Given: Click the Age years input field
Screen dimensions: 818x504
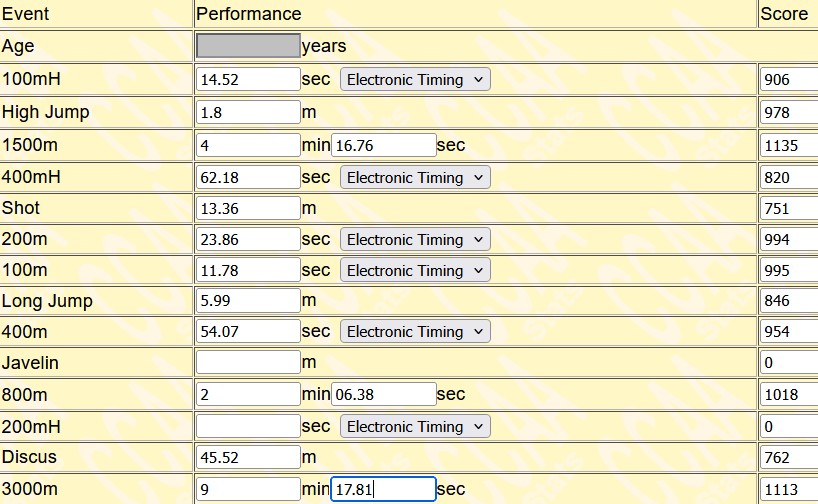Looking at the screenshot, I should click(x=248, y=46).
